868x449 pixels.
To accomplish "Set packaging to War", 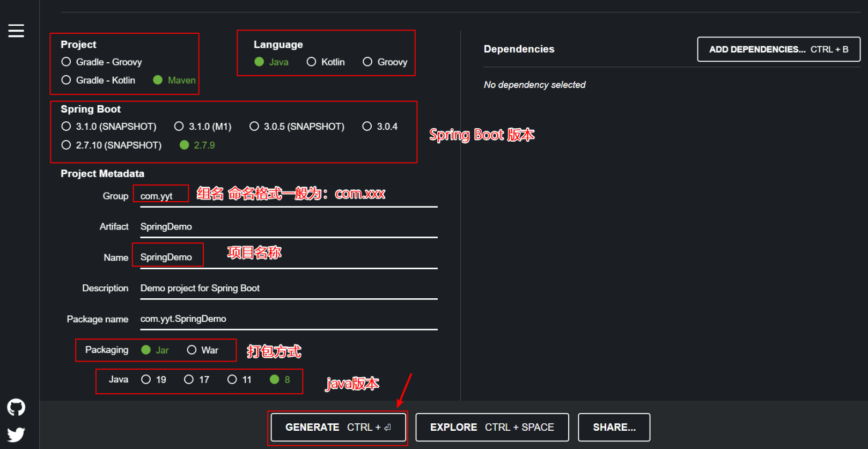I will click(x=203, y=350).
